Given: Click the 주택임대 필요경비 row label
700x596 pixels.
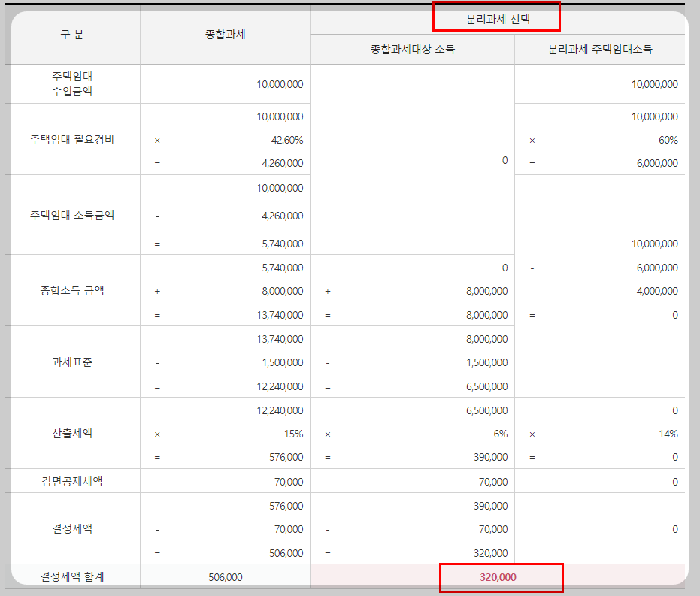Looking at the screenshot, I should pyautogui.click(x=72, y=140).
